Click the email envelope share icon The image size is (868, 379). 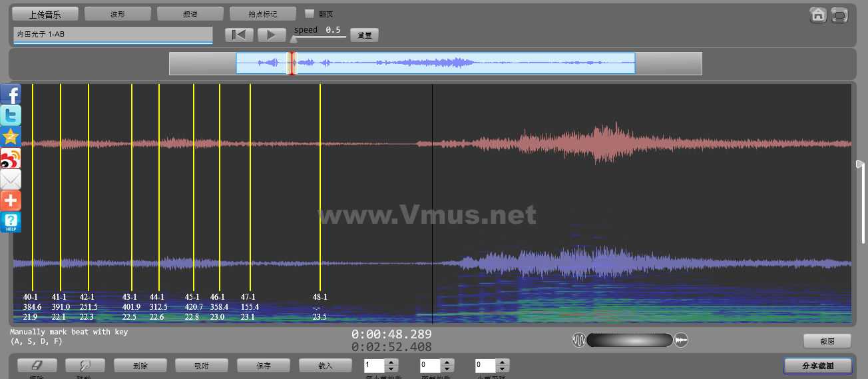tap(11, 179)
